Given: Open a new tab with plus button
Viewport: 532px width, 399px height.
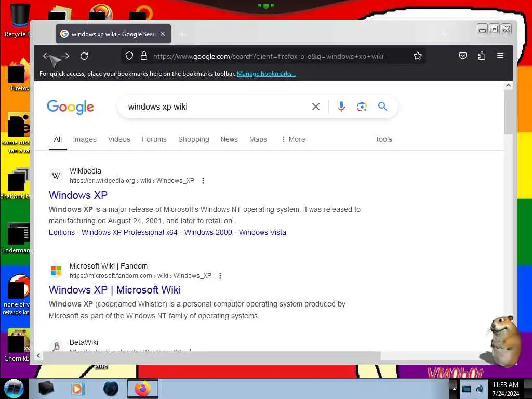Looking at the screenshot, I should tap(182, 34).
